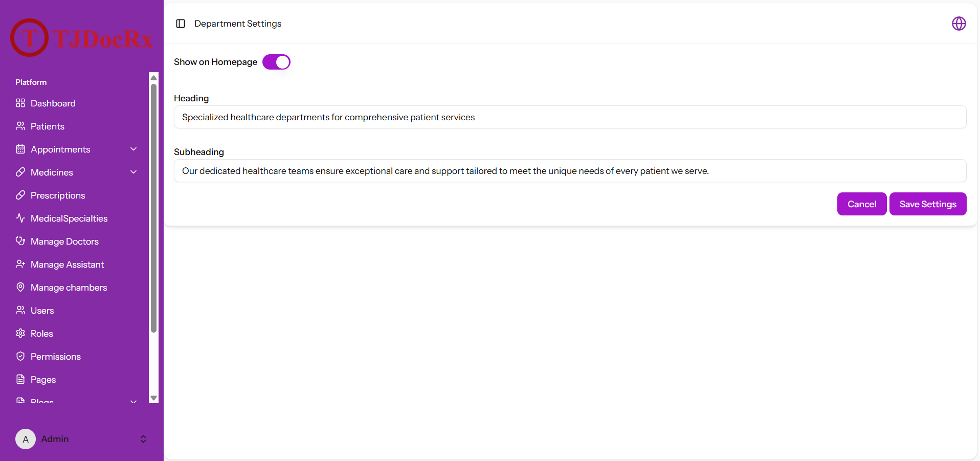Click the Manage Doctors stethoscope icon

click(x=20, y=241)
